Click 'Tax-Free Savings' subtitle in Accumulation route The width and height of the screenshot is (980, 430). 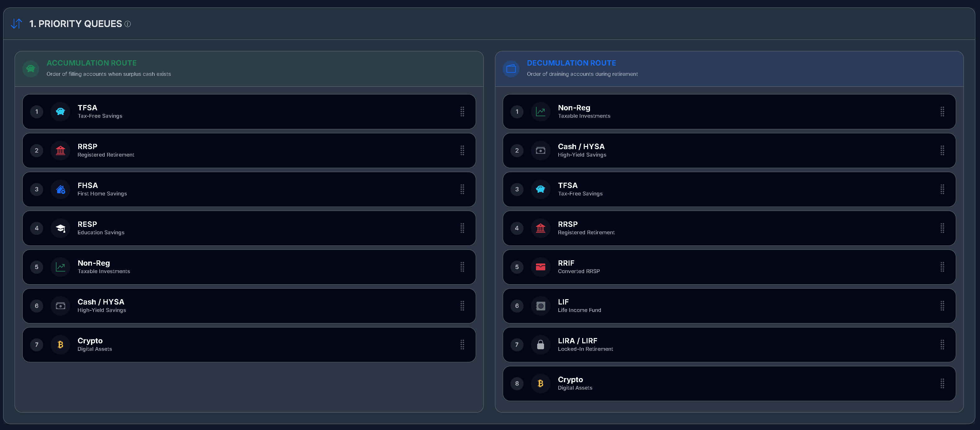(100, 116)
